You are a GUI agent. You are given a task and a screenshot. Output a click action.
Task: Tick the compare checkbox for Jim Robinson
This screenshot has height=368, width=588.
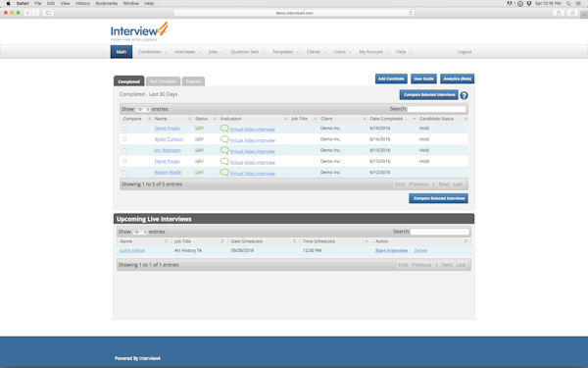point(124,150)
